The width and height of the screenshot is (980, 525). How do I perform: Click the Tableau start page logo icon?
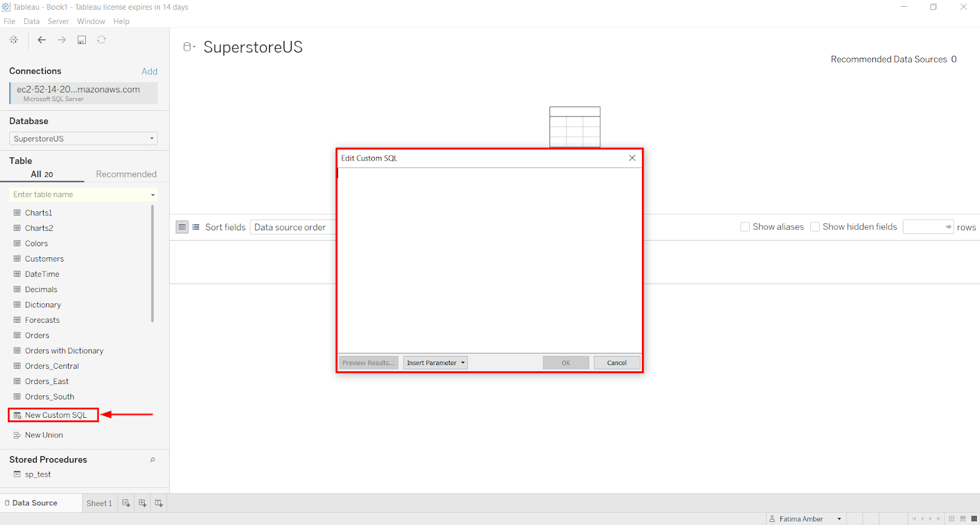coord(13,40)
